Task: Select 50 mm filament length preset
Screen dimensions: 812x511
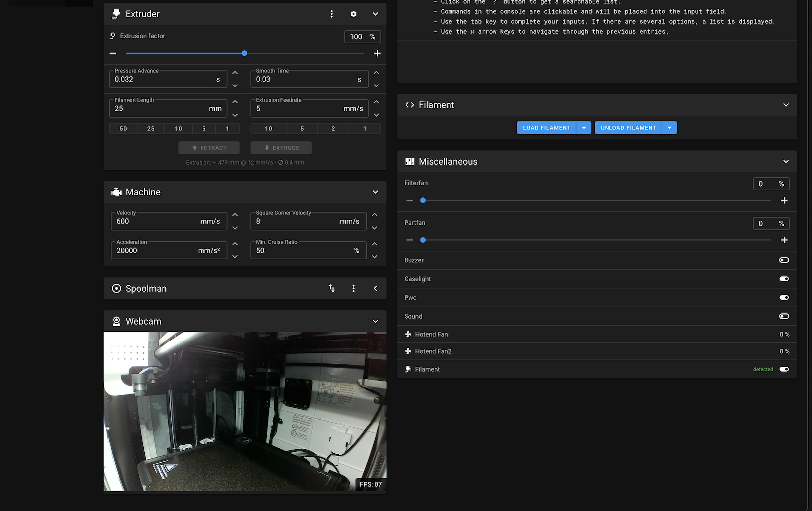Action: 123,129
